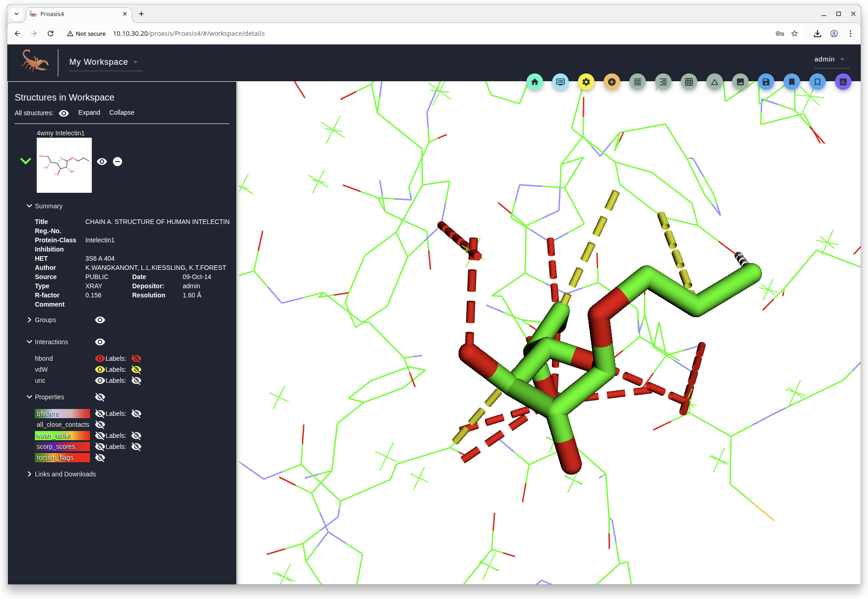Open the purple bar chart icon
868x599 pixels.
click(x=843, y=82)
